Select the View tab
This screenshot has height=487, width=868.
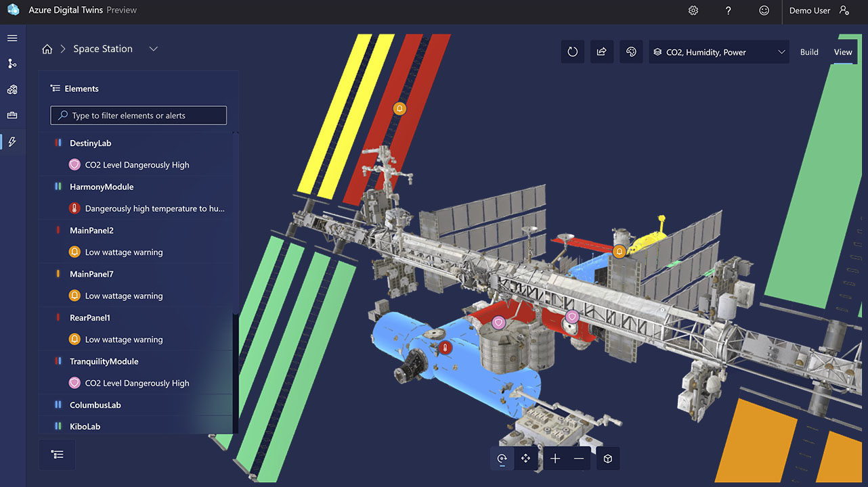843,51
